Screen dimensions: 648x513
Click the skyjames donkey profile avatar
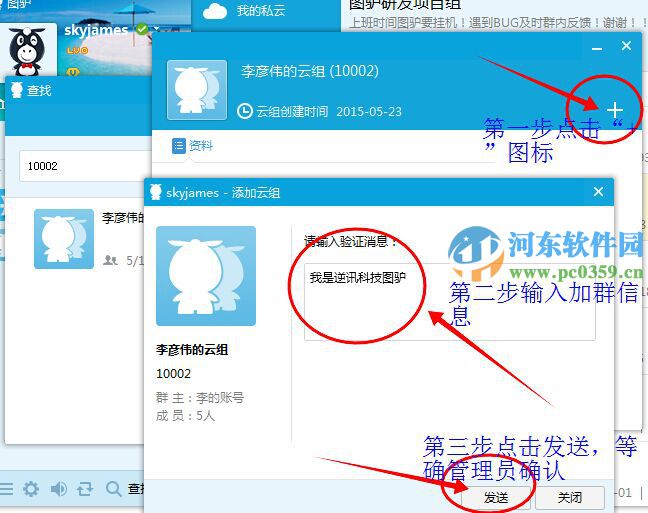[x=28, y=50]
